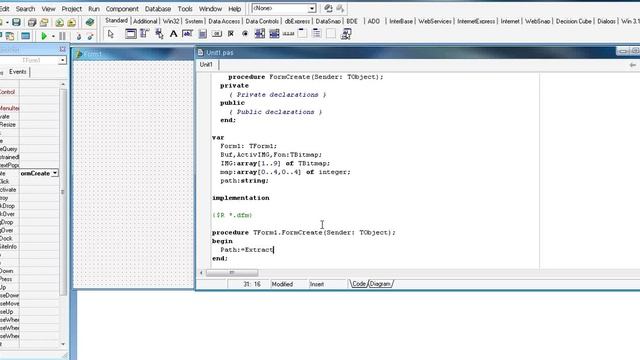Viewport: 640px width, 360px height.
Task: Open the desktop (None) dropdown
Action: (x=311, y=9)
